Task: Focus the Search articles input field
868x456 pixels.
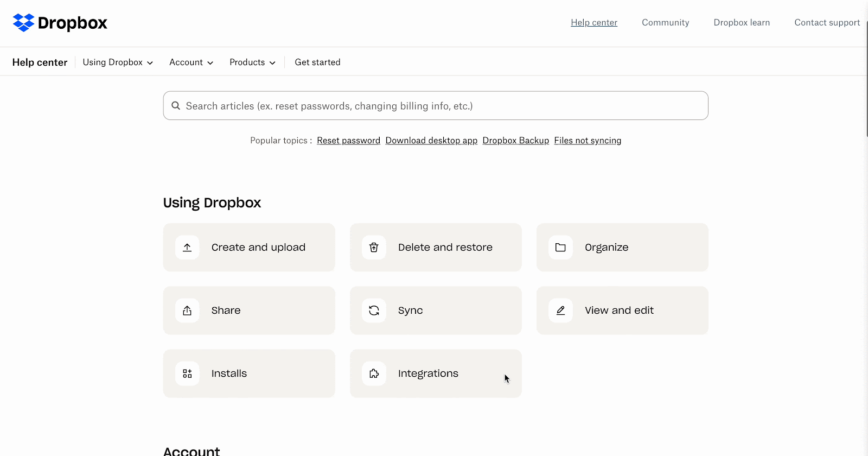Action: click(436, 106)
